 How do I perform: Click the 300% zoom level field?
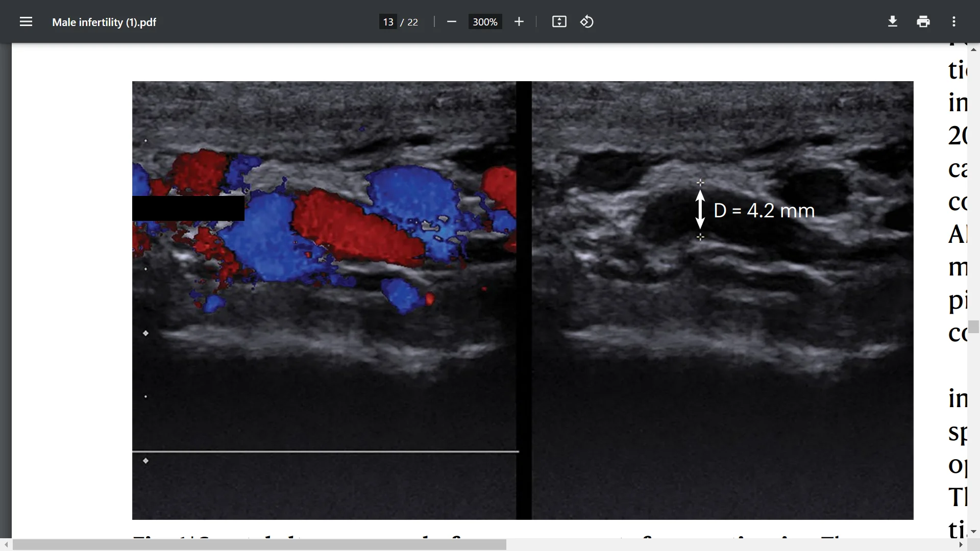[485, 22]
